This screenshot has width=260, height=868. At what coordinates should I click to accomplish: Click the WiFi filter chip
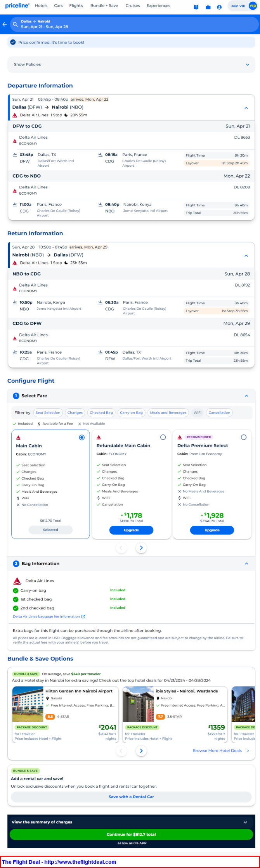tap(198, 412)
